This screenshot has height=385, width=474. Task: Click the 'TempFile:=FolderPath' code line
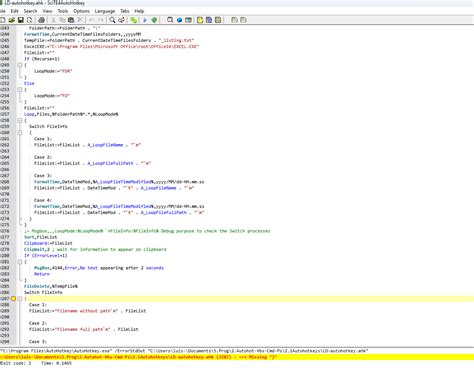click(x=109, y=40)
